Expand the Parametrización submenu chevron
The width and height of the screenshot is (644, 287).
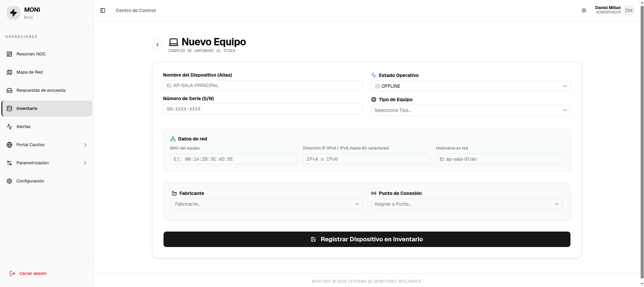[85, 163]
